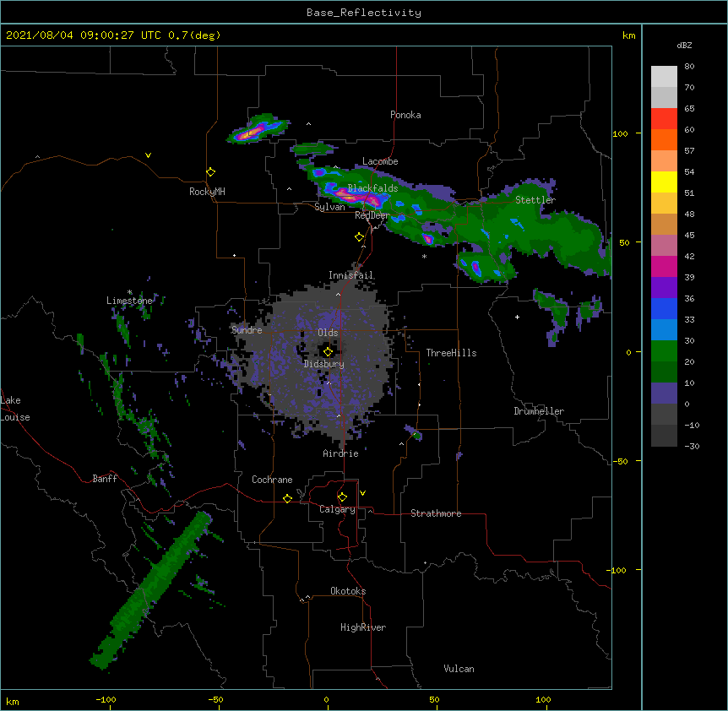Select the Limestone label

(129, 301)
